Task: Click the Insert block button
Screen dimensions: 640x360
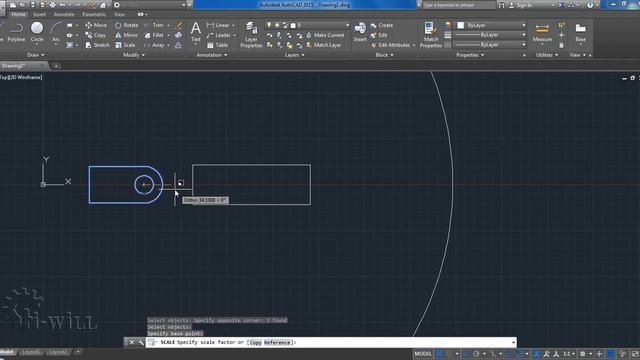Action: (x=360, y=32)
